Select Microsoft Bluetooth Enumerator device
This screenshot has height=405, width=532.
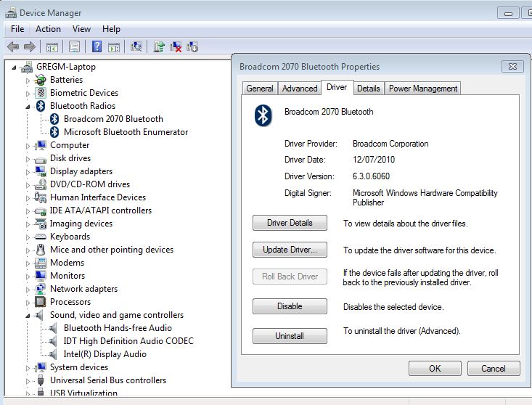[126, 132]
